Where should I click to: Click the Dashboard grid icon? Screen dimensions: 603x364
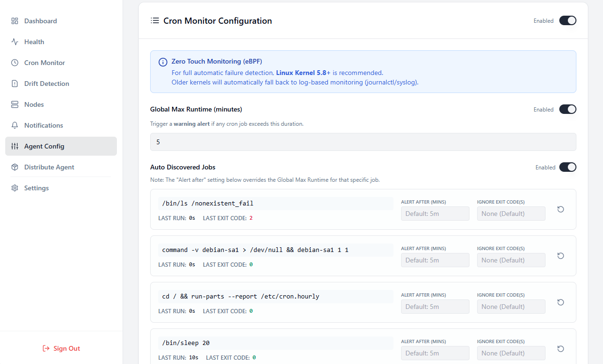(x=15, y=21)
